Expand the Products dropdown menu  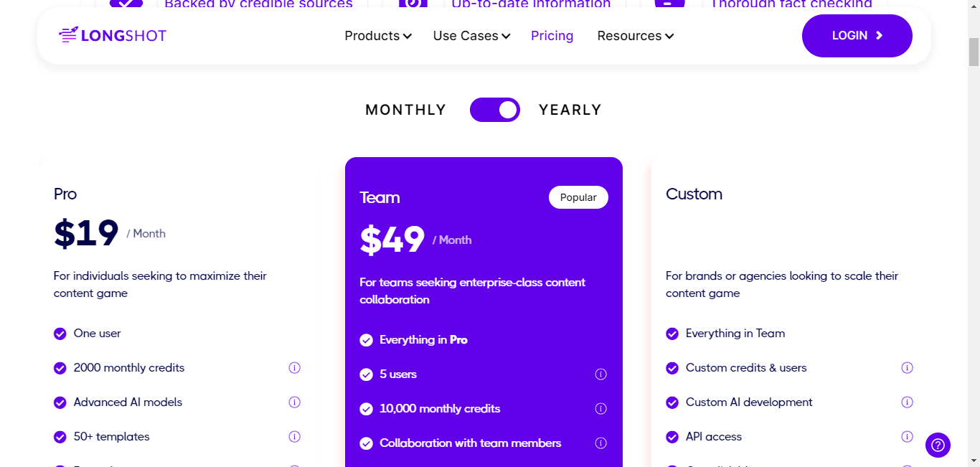pos(378,36)
